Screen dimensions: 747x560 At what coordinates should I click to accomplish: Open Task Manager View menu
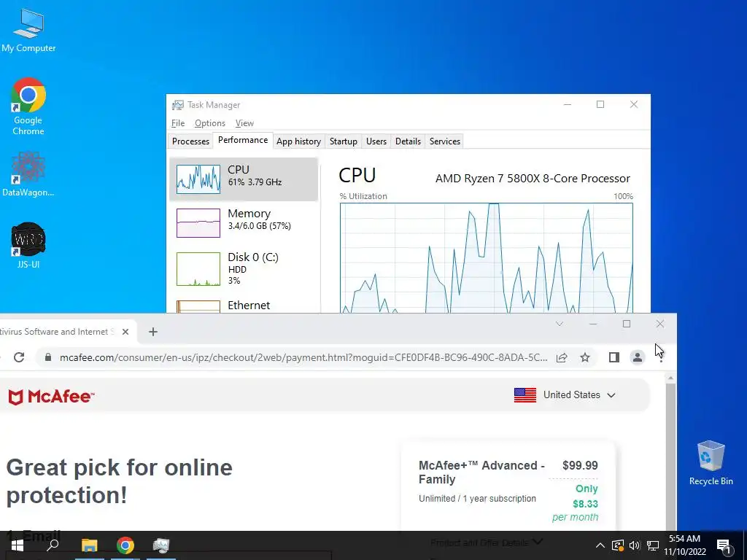244,123
